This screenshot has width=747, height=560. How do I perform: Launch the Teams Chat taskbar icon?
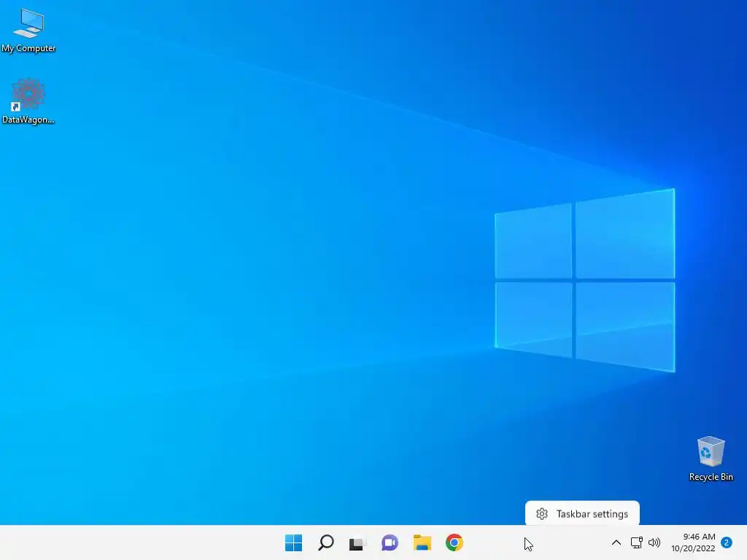[x=390, y=542]
